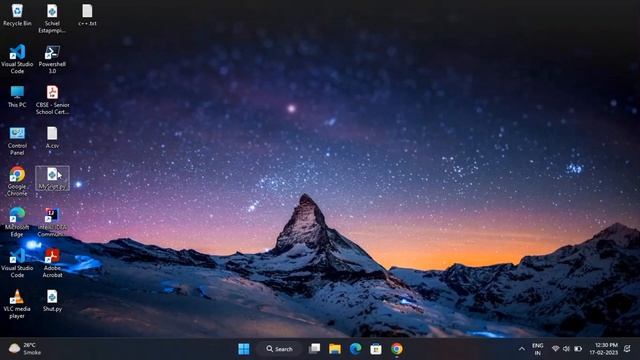Open the weather widget showing Smoke
This screenshot has width=640, height=360.
click(x=25, y=349)
